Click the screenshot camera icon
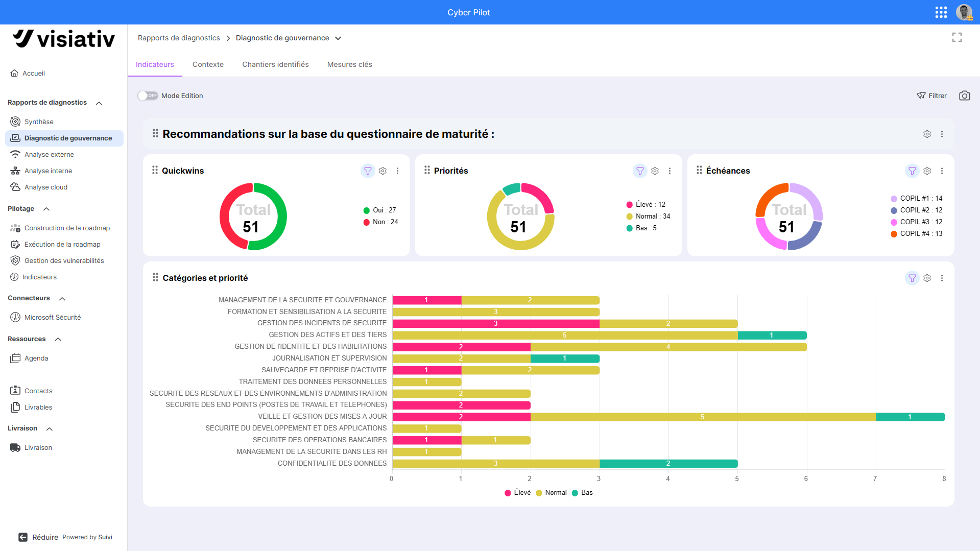 [x=964, y=95]
